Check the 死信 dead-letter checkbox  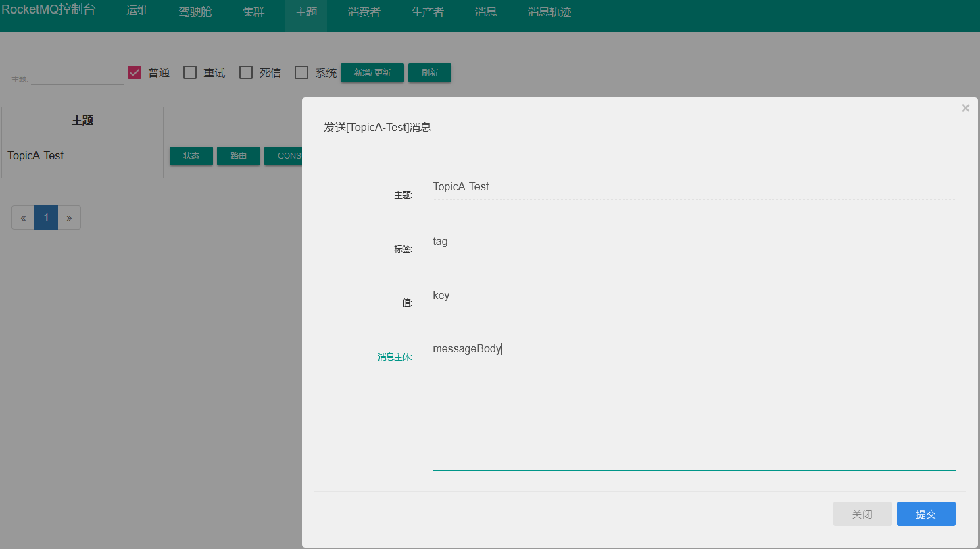pyautogui.click(x=246, y=72)
